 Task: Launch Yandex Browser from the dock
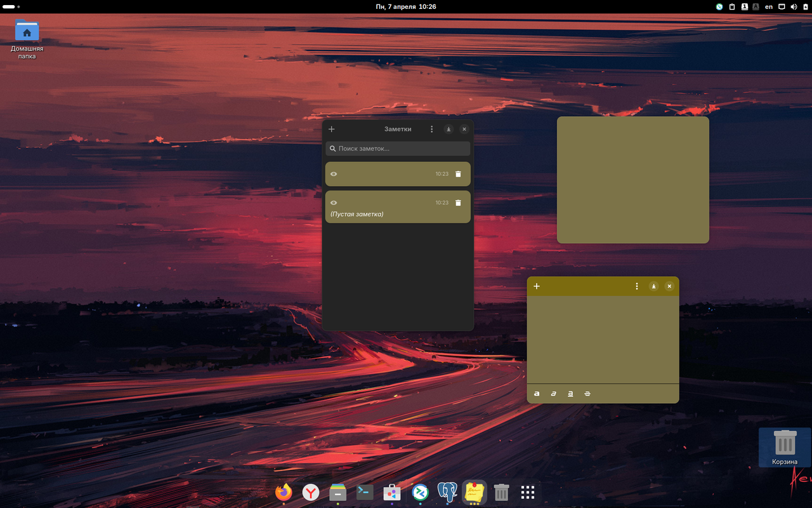[x=311, y=492]
